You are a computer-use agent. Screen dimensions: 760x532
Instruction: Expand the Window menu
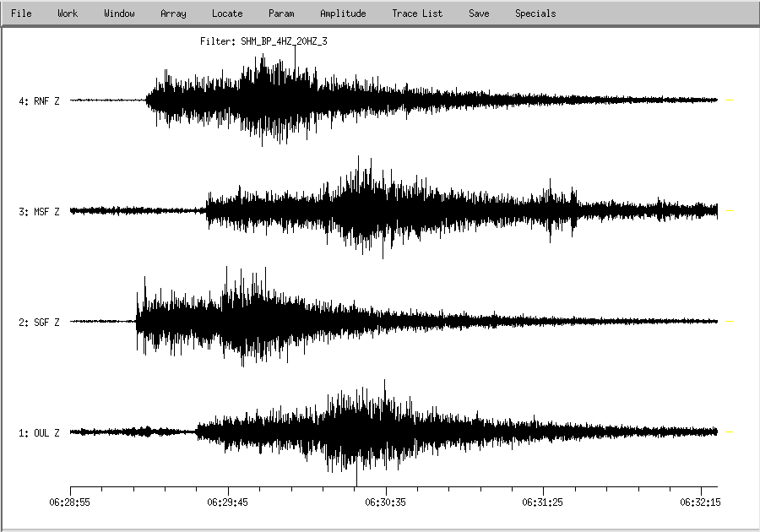(119, 14)
